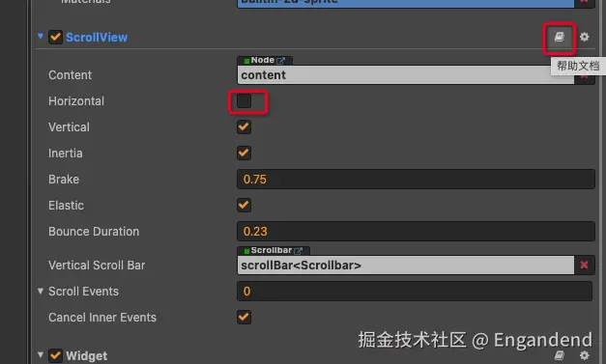Collapse the Widget component section
Image resolution: width=606 pixels, height=364 pixels.
(x=41, y=354)
